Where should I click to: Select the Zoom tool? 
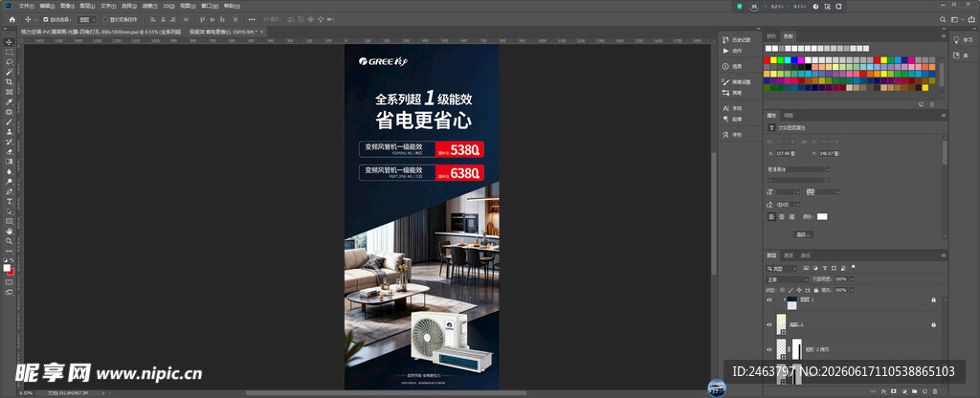[9, 241]
